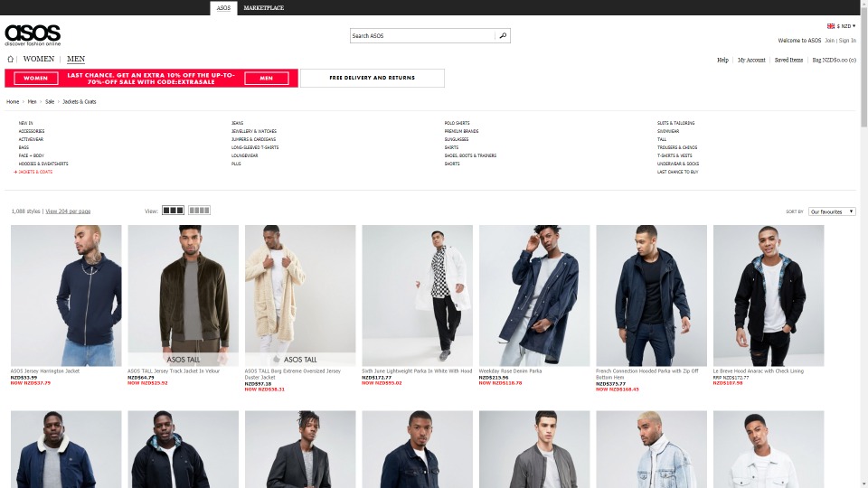Click the WOMEN button in sale banner
The image size is (868, 488).
pyautogui.click(x=36, y=78)
